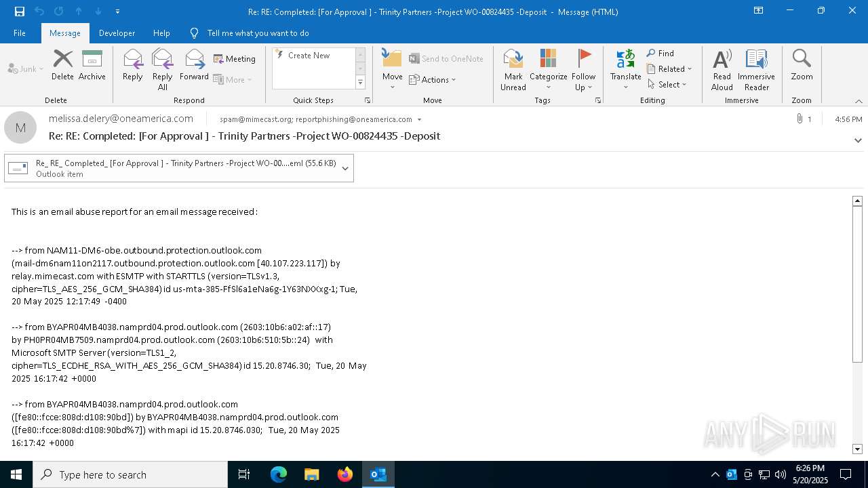Switch to the Message tab
The height and width of the screenshot is (488, 868).
(65, 33)
